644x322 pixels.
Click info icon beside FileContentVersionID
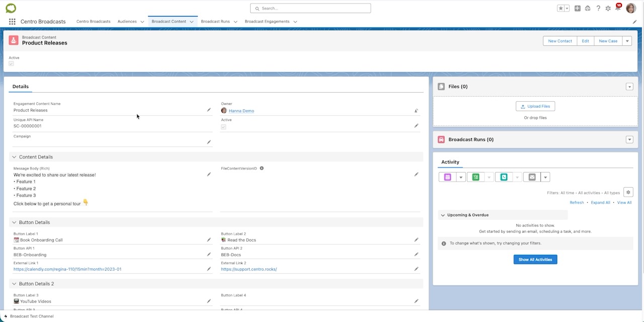click(262, 169)
